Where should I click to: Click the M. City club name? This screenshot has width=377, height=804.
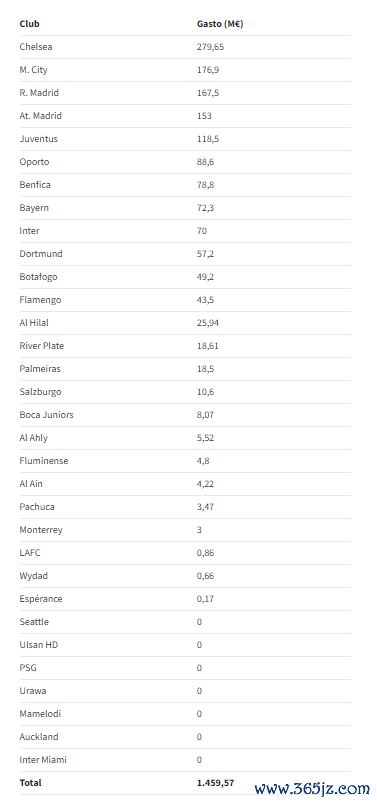33,70
